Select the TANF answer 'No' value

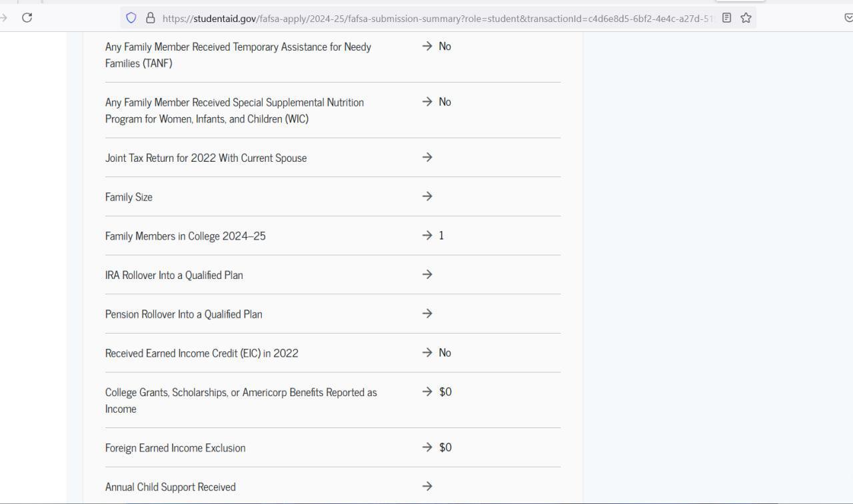click(444, 47)
